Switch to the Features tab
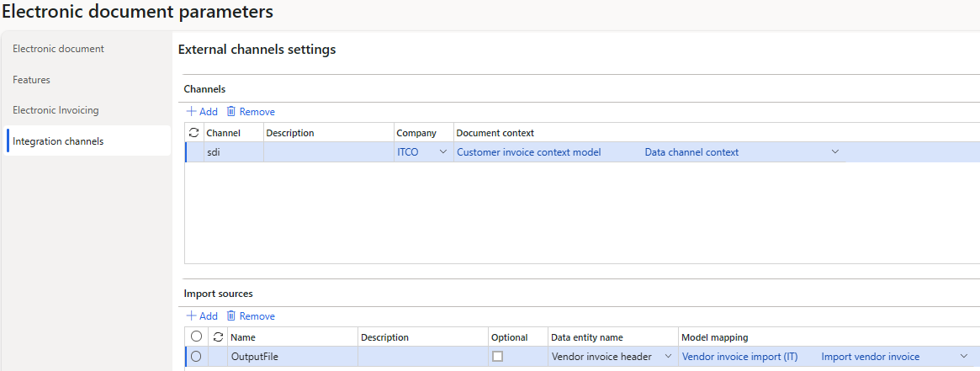 [x=31, y=80]
